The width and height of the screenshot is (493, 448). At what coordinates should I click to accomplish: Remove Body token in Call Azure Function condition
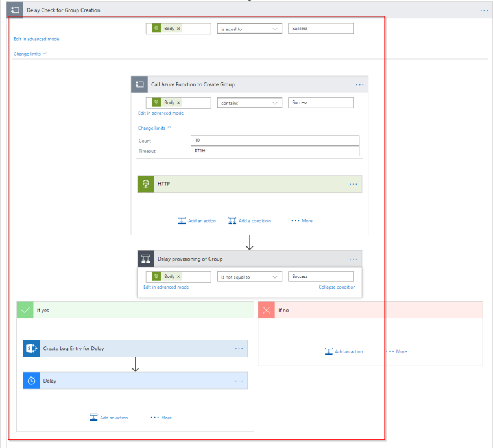coord(178,102)
